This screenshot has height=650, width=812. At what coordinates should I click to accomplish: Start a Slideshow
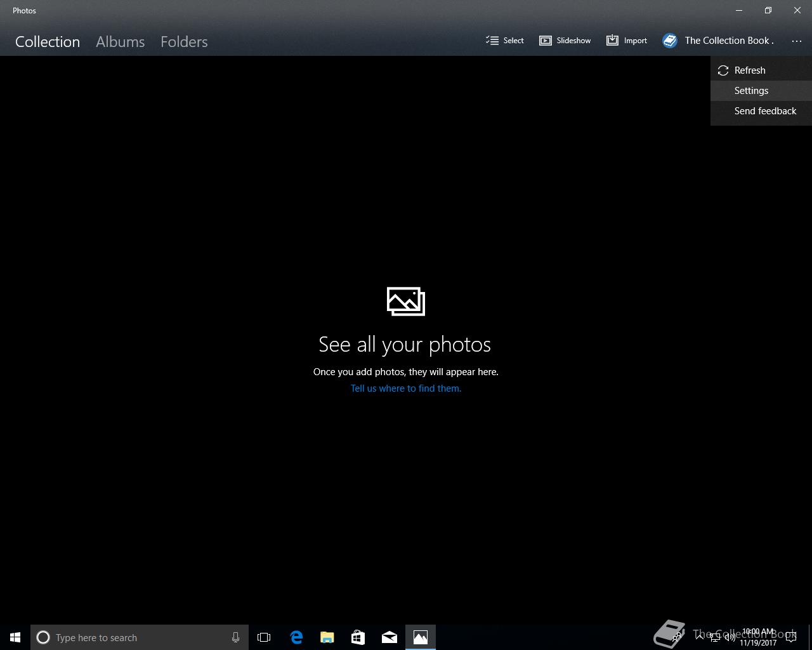click(565, 41)
